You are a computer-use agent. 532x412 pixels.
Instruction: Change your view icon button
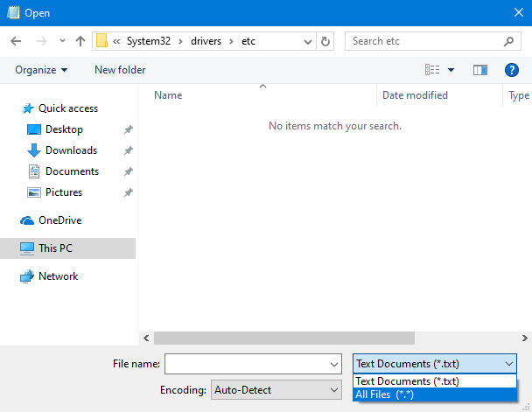(x=432, y=70)
